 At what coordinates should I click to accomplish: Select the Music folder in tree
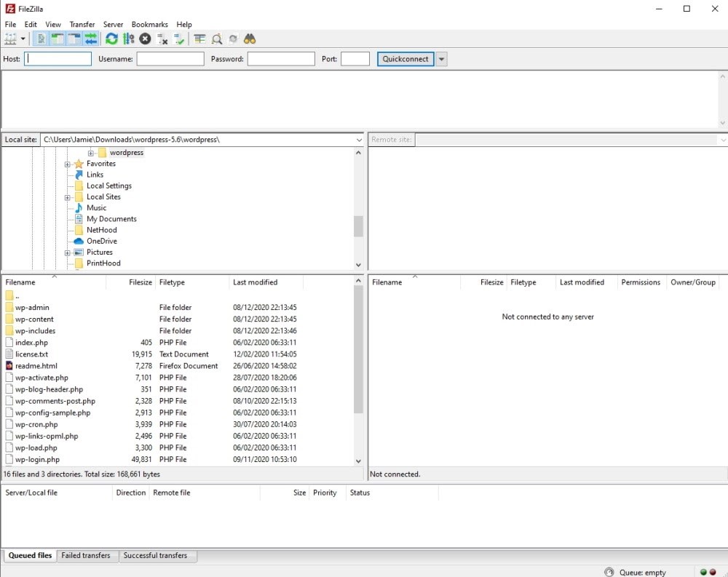(x=96, y=208)
